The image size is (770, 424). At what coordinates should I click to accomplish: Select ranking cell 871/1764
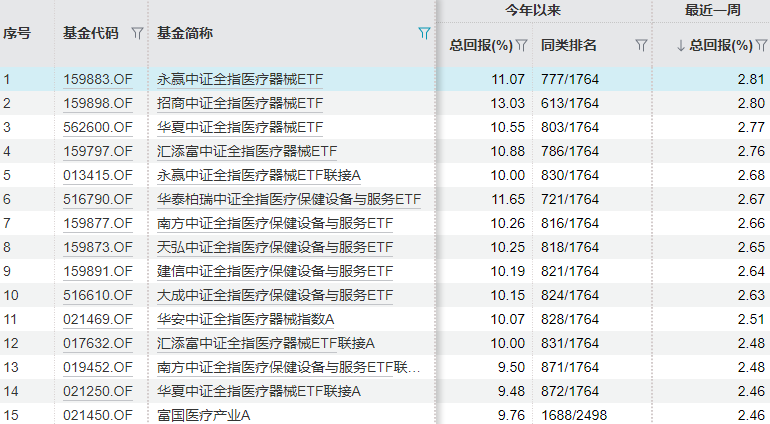(x=570, y=367)
